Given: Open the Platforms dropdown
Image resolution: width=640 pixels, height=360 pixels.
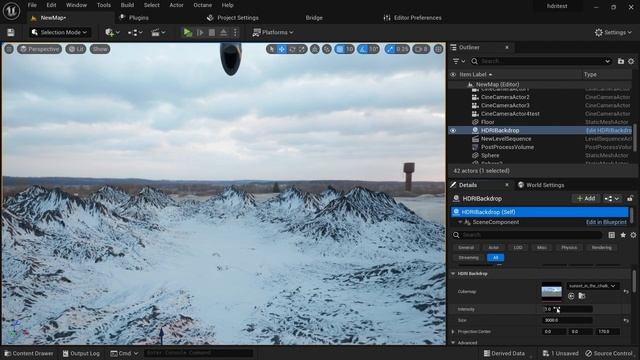Looking at the screenshot, I should click(x=273, y=32).
